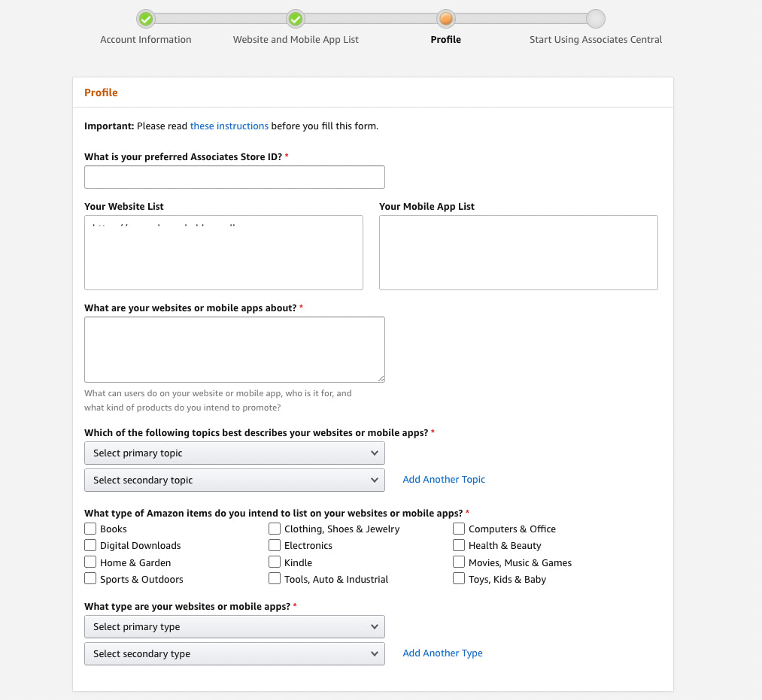Click the Website and Mobile App List checkmark icon
Screen dimensions: 762x700
pyautogui.click(x=295, y=19)
